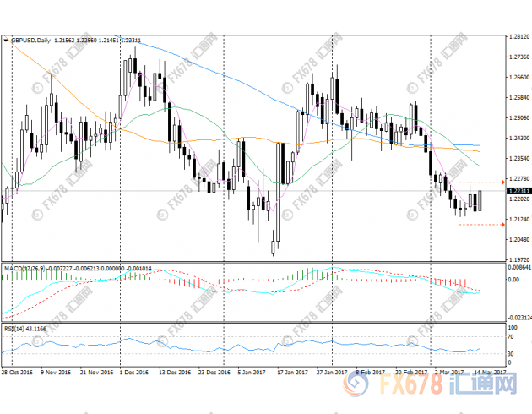Select the 5 Jan 2017 date label
The image size is (532, 414).
point(252,373)
